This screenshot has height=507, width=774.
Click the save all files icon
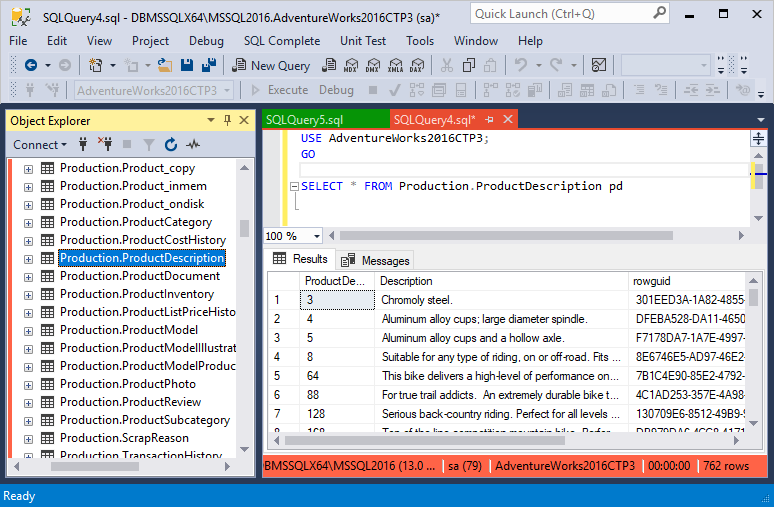pos(209,65)
